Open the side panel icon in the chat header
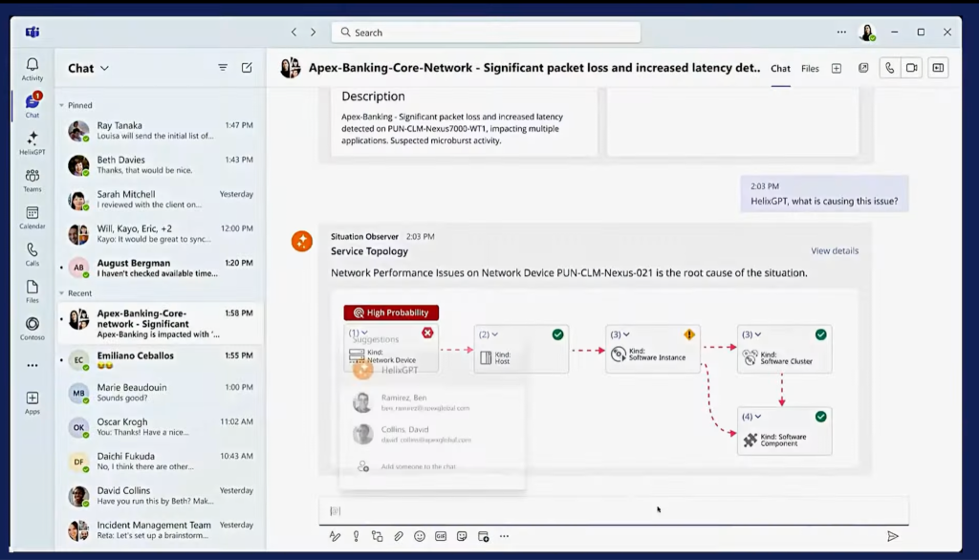 [x=939, y=68]
